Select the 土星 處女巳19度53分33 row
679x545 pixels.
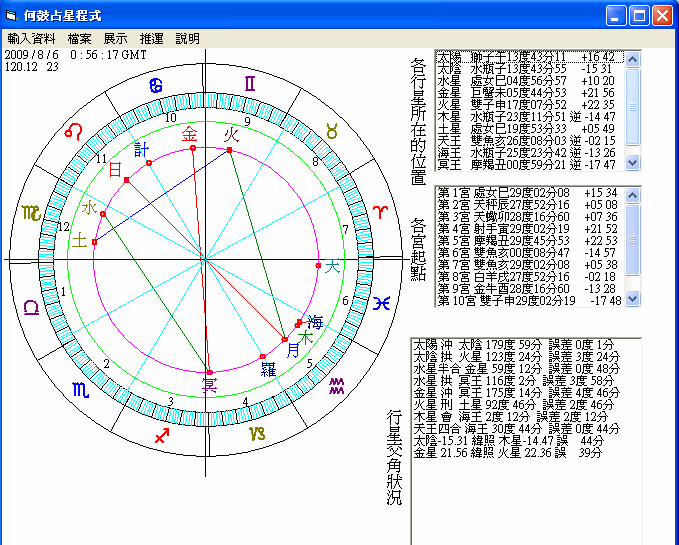530,129
